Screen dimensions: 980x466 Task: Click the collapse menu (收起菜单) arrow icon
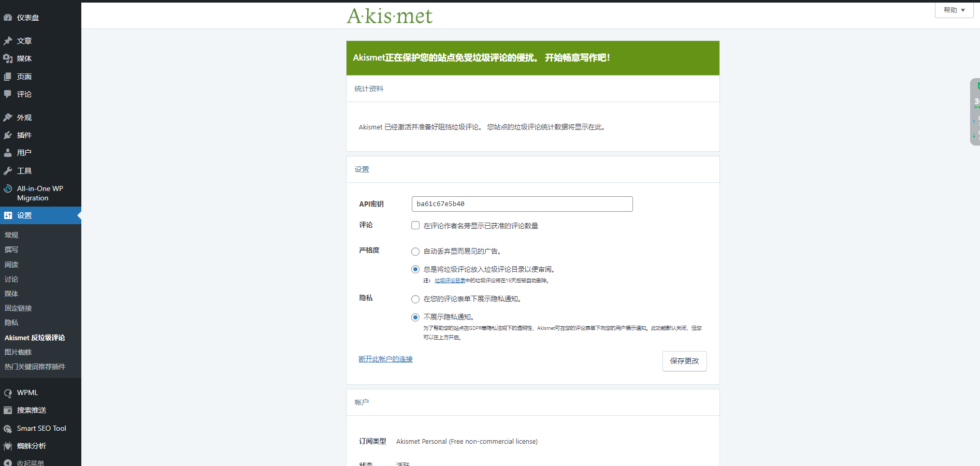click(x=8, y=463)
